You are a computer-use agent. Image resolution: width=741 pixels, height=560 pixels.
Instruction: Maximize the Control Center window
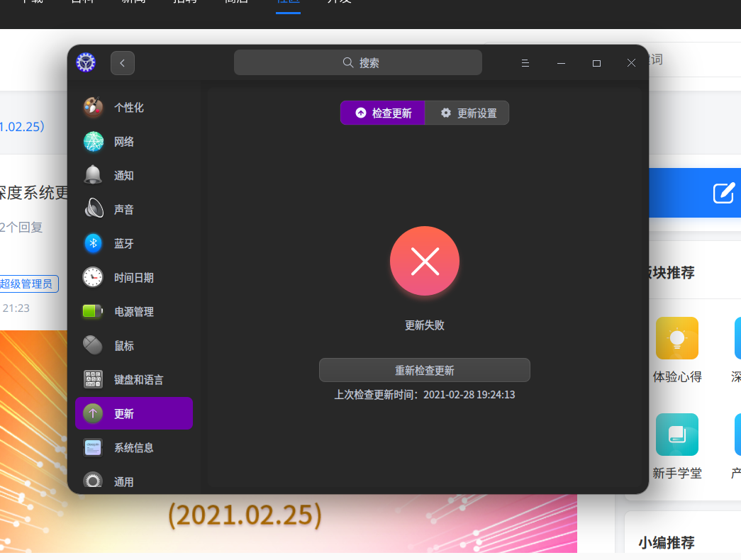pyautogui.click(x=596, y=63)
